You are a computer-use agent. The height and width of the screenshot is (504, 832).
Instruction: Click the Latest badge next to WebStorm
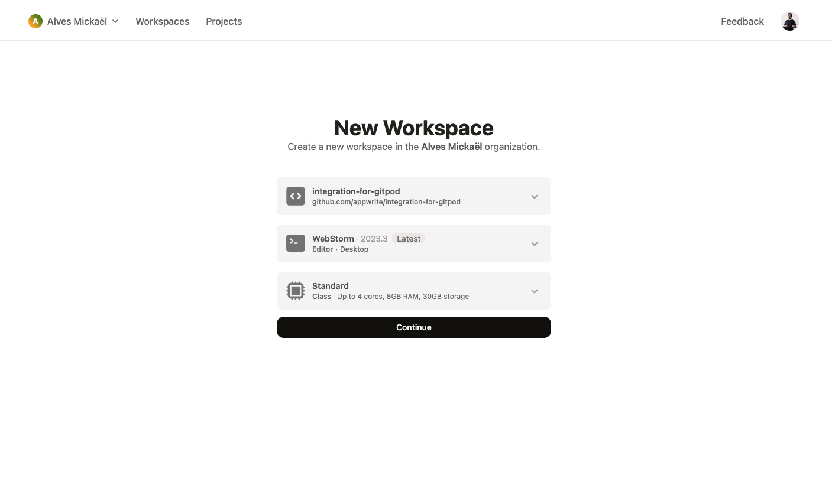pyautogui.click(x=409, y=239)
